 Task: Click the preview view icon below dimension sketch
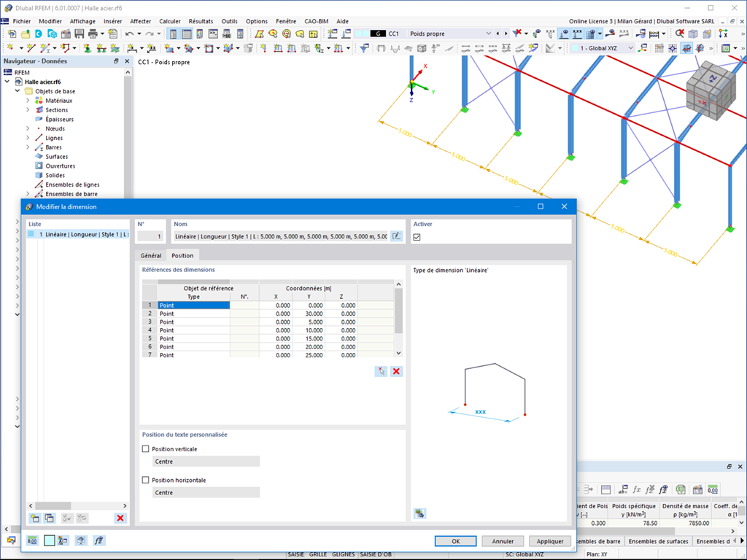(419, 513)
